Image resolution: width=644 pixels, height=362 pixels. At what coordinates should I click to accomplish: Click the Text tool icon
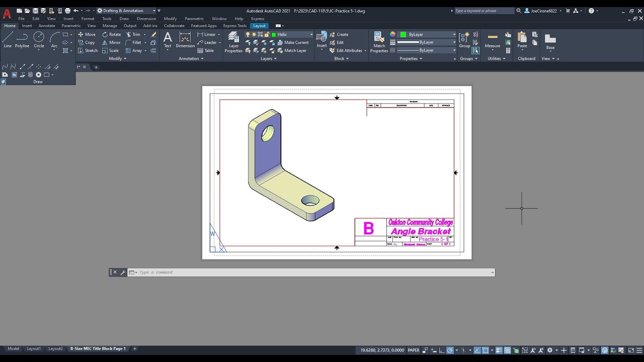click(x=168, y=40)
